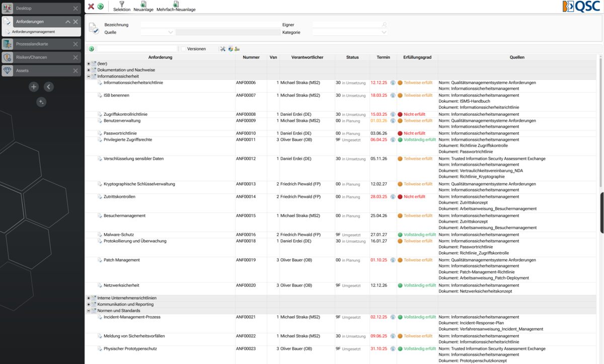Click the person search icon in Eigner field

click(x=384, y=25)
